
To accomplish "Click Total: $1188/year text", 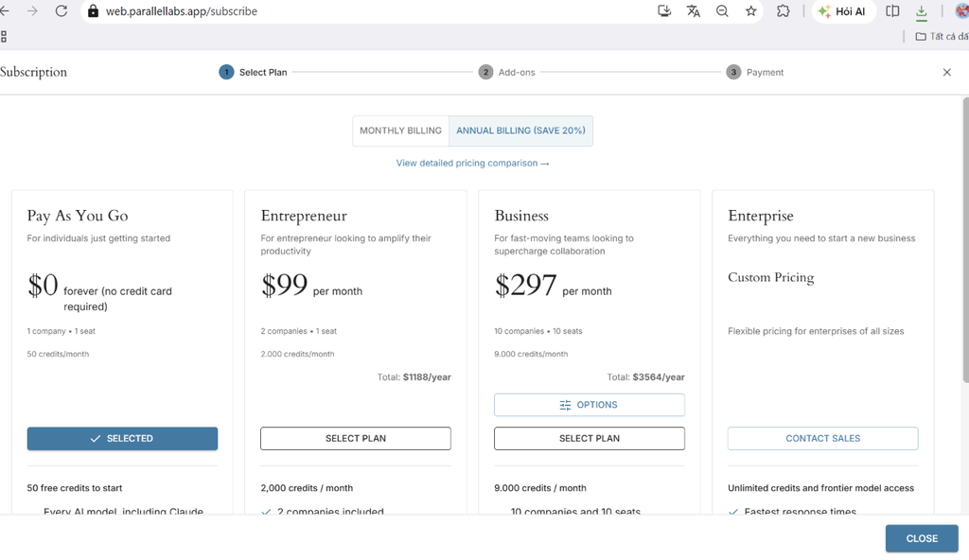I will coord(414,377).
